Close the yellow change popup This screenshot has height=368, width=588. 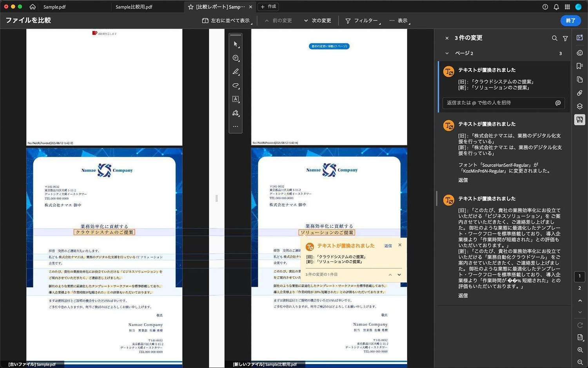tap(400, 245)
